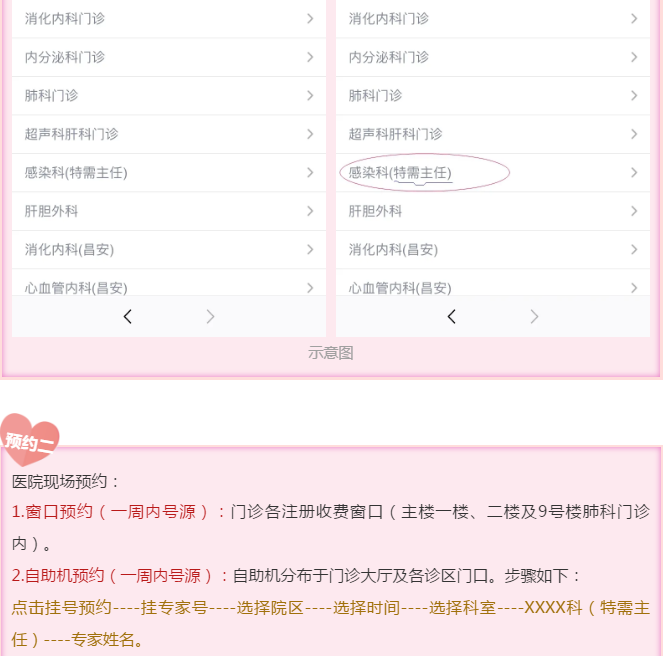Image resolution: width=664 pixels, height=656 pixels.
Task: Open chevron beside left 肝胆外科
Action: pos(310,211)
